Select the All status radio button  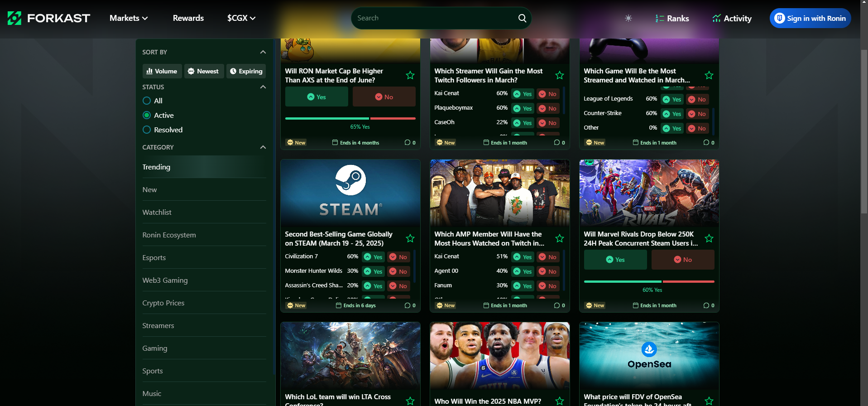point(147,101)
